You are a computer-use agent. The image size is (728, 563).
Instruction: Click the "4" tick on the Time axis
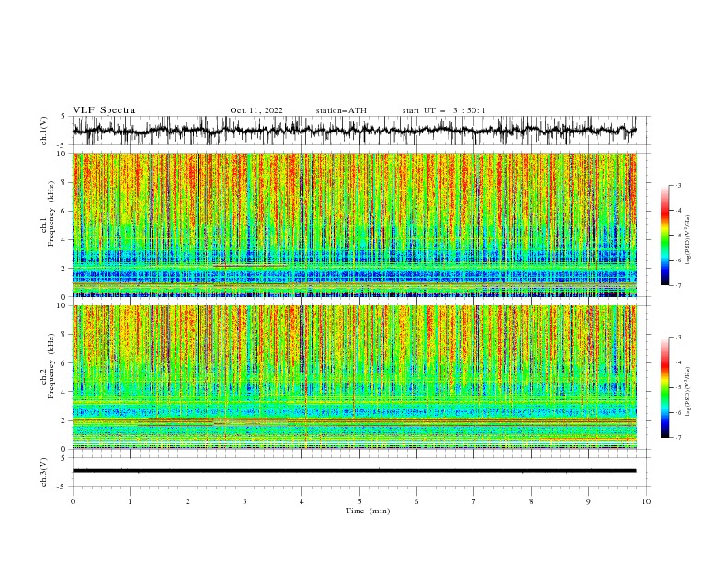[301, 501]
